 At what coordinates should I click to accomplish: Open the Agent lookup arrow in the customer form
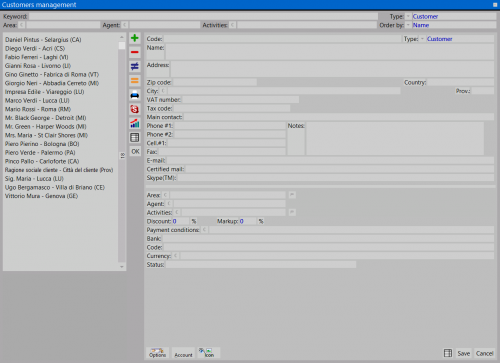point(169,204)
